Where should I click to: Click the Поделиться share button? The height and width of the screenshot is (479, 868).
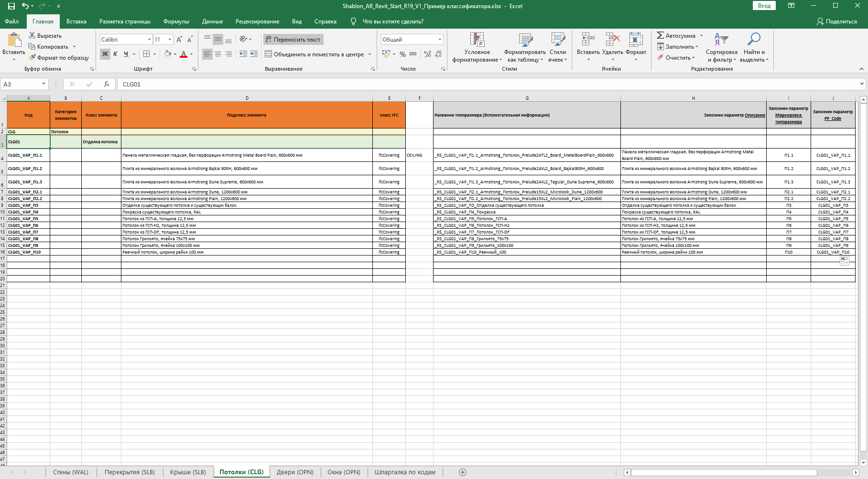tap(837, 21)
